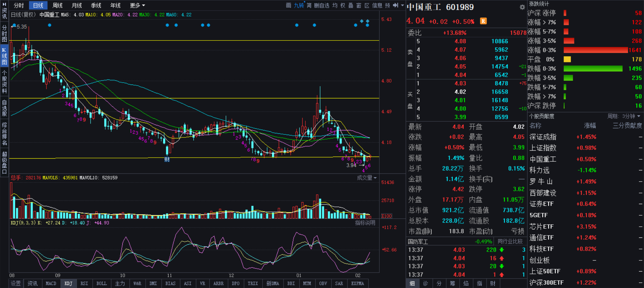Collapse the left sidebar using top-left arrow icon

tap(4, 4)
